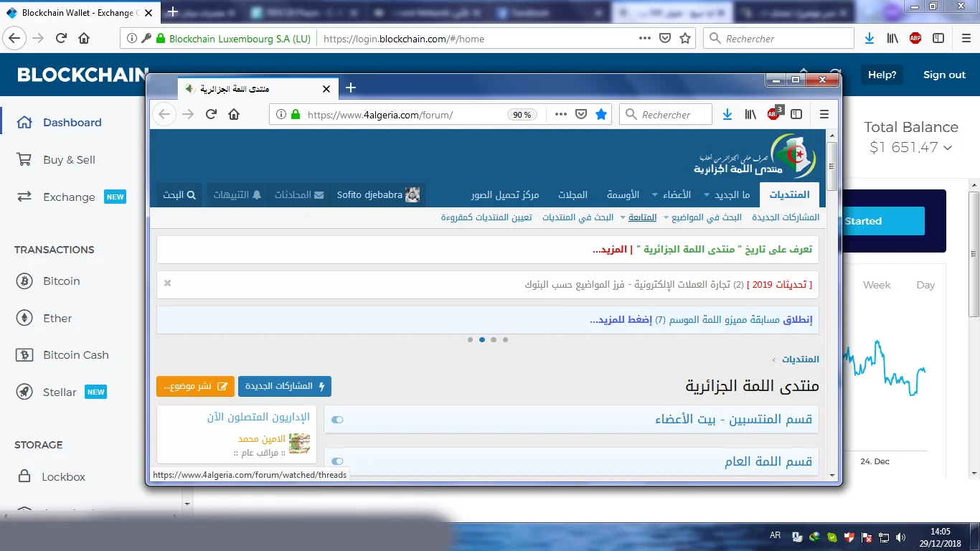Toggle collapse for قسم المنتسبين - بيت الأعضاء

point(337,420)
